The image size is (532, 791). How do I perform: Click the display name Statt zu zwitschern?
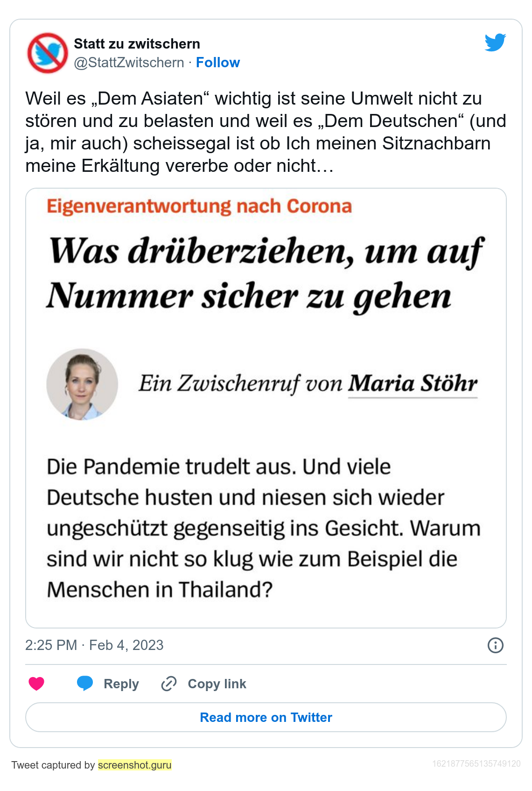pyautogui.click(x=137, y=44)
